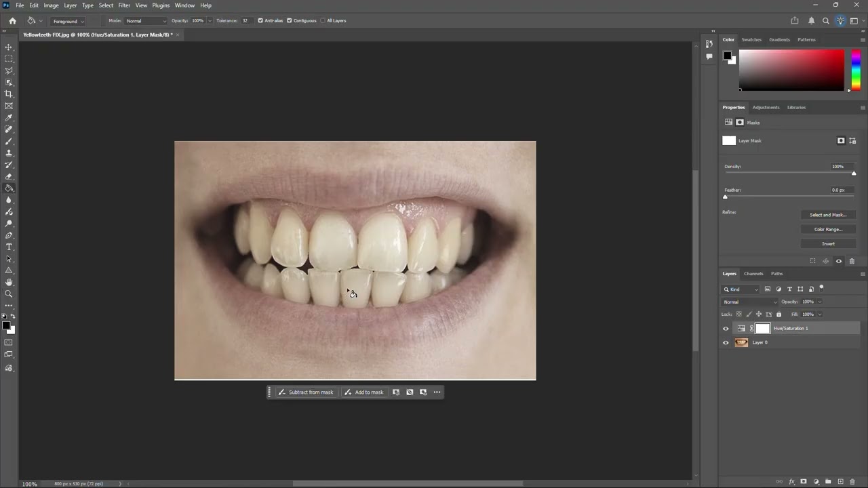
Task: Select the Clone Stamp tool
Action: click(x=9, y=152)
